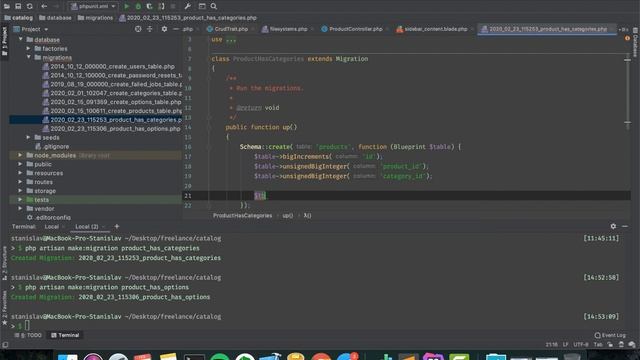Click the UTF-8 encoding status widget
640x360 pixels.
tap(580, 344)
